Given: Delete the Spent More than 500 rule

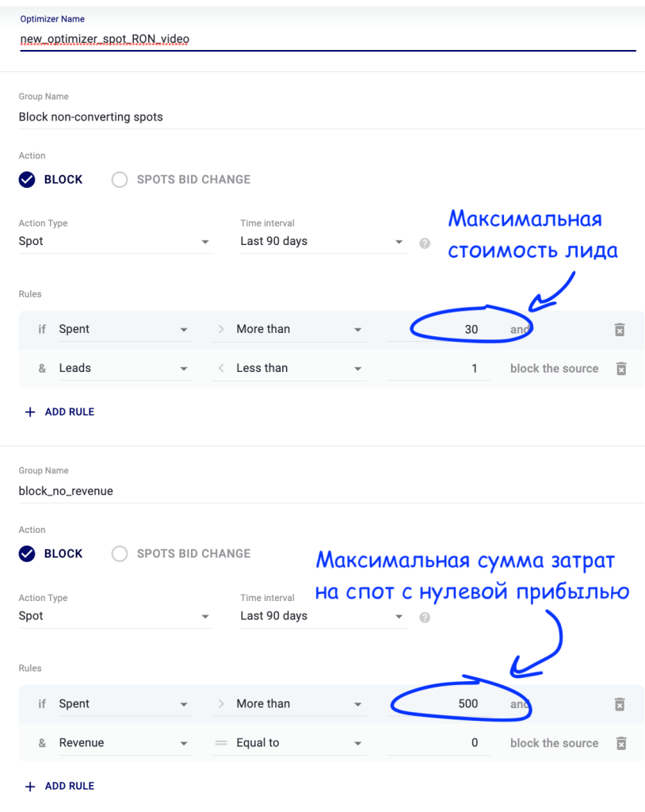Looking at the screenshot, I should [621, 703].
